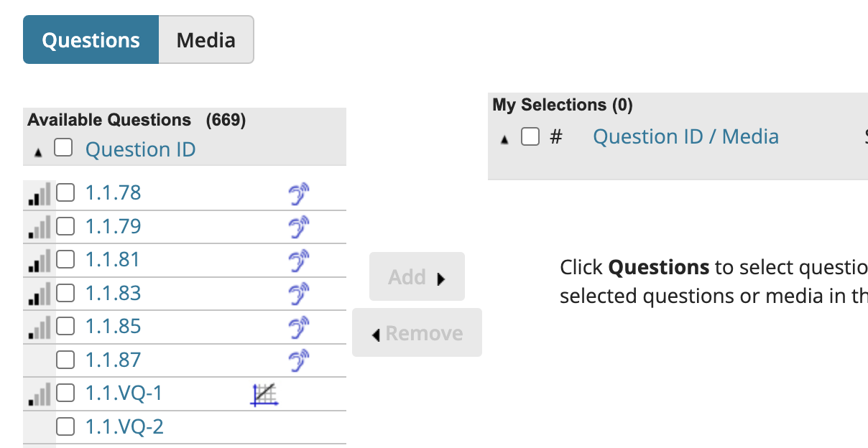Click the ear icon for question 1.1.85
The image size is (868, 448).
(x=298, y=327)
